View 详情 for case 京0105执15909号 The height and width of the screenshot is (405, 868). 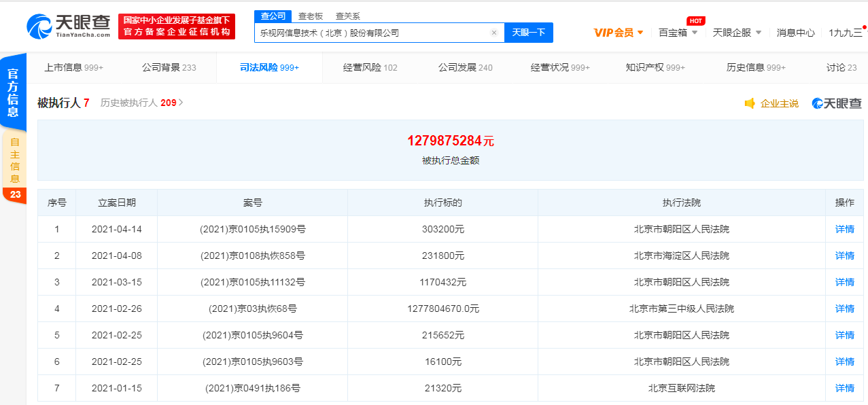coord(844,229)
